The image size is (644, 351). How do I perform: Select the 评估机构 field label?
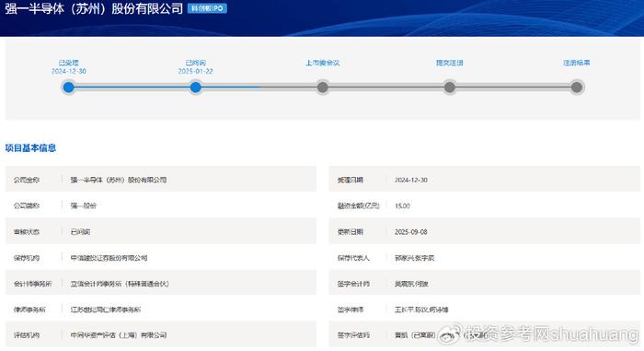(x=27, y=335)
